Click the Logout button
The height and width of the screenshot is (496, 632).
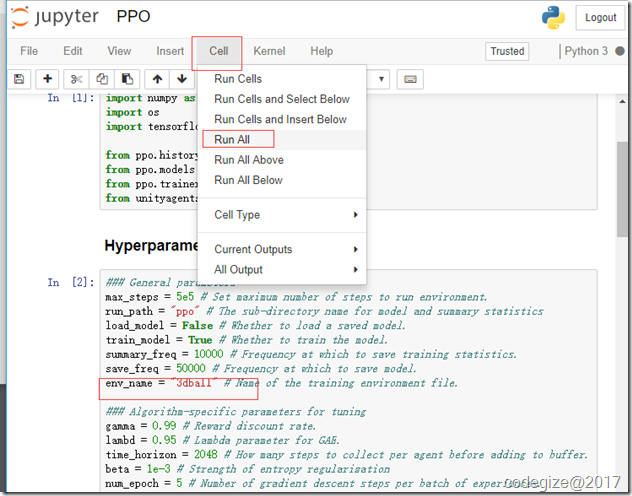pos(600,18)
